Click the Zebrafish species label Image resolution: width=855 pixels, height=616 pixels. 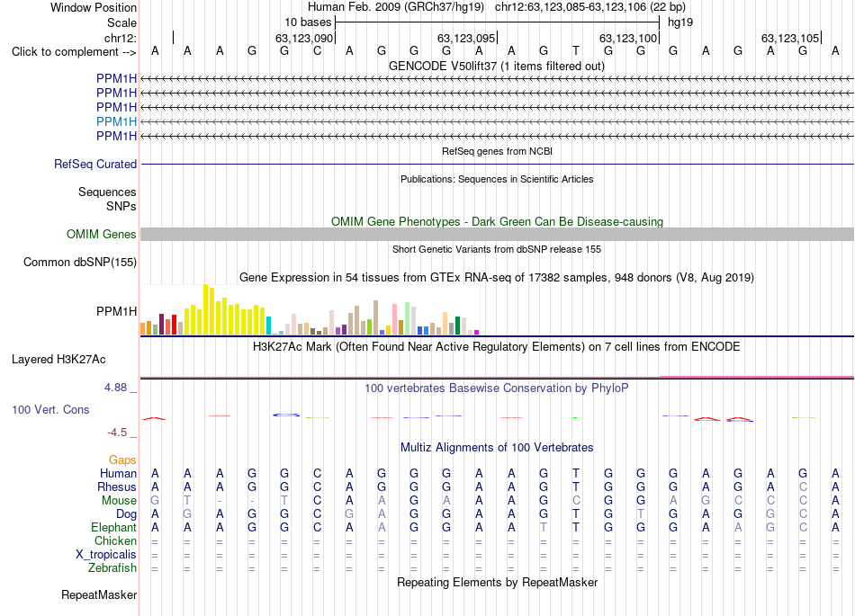[112, 567]
